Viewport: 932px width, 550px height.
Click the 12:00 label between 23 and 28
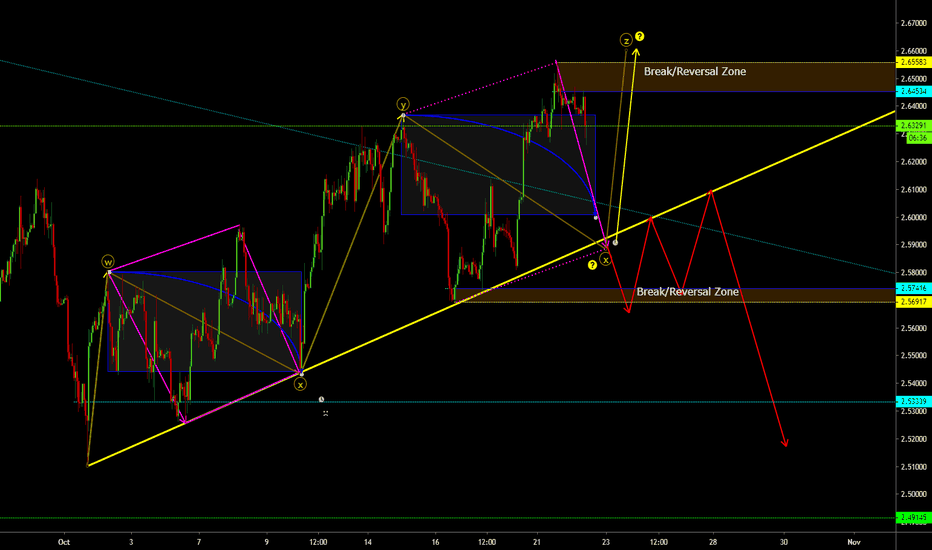click(x=658, y=542)
